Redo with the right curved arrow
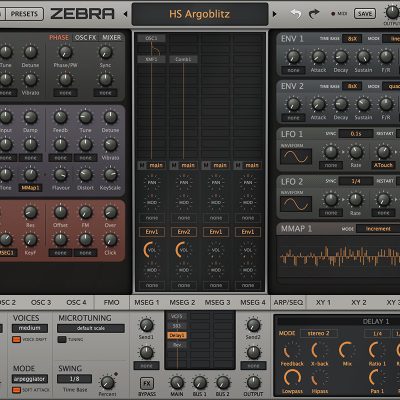This screenshot has height=400, width=400. pos(314,14)
